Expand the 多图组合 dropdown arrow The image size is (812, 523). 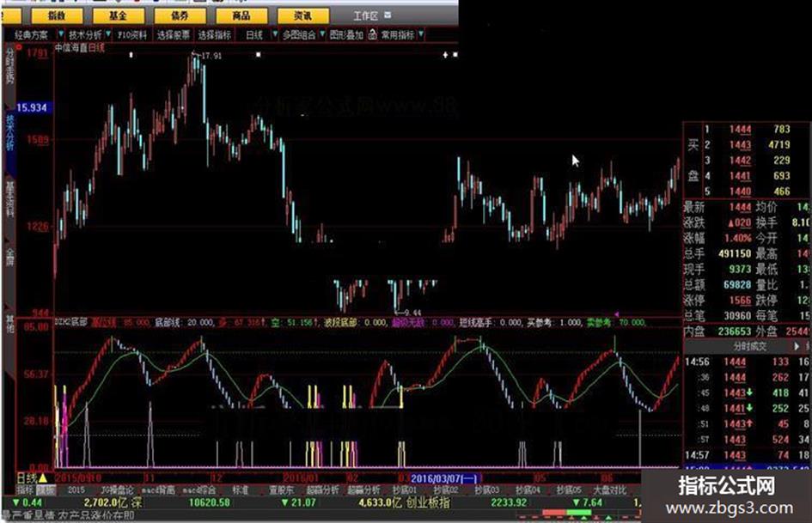pyautogui.click(x=322, y=34)
